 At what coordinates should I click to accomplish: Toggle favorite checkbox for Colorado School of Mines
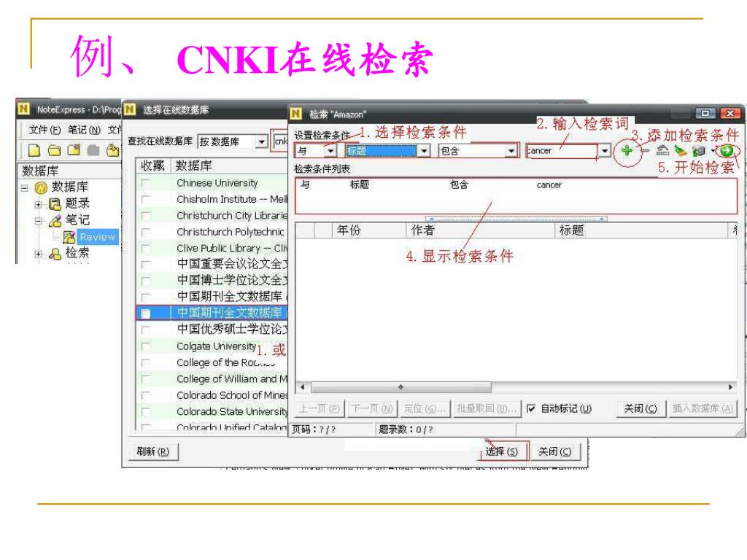(145, 395)
